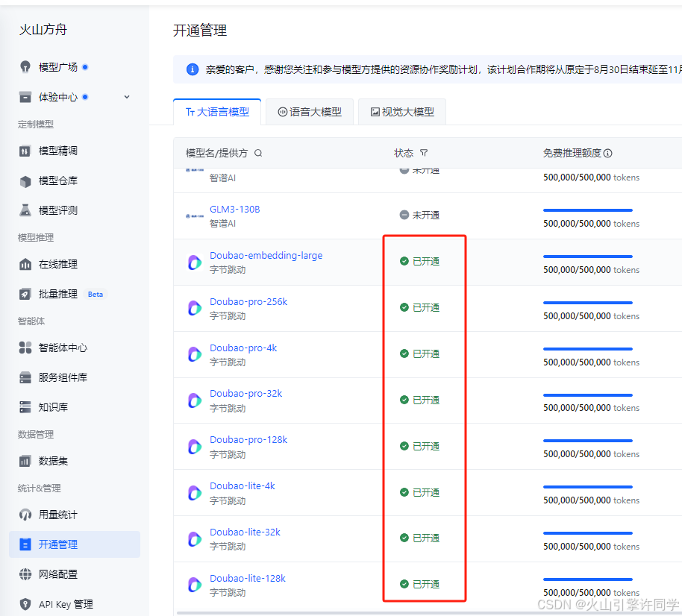
Task: Click the 模型评测 flask icon
Action: click(x=25, y=210)
